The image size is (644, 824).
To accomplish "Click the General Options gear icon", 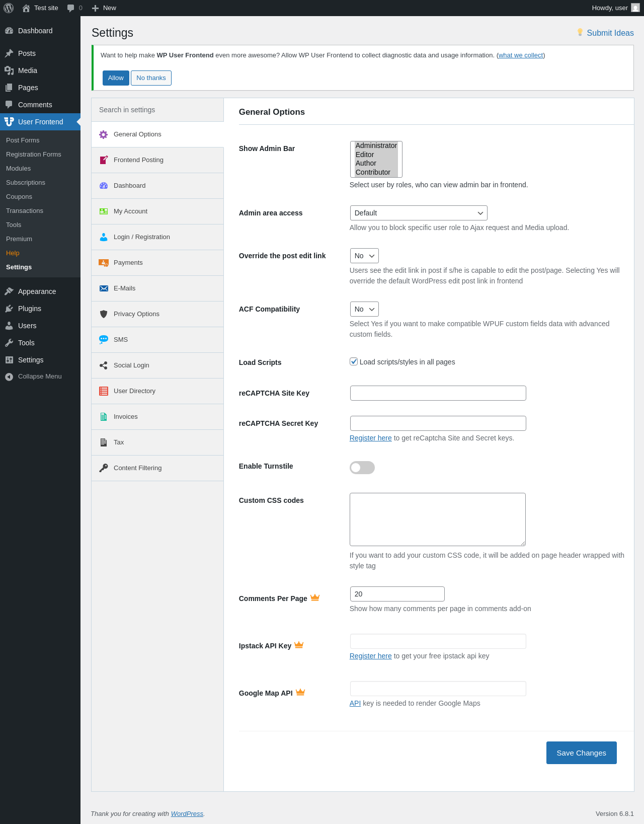I will (x=104, y=134).
